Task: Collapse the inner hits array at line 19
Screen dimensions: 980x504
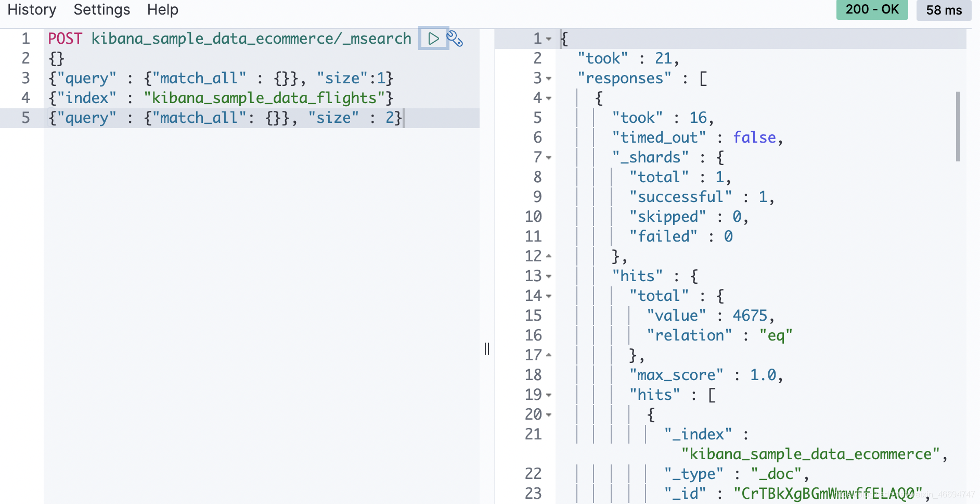Action: coord(549,395)
